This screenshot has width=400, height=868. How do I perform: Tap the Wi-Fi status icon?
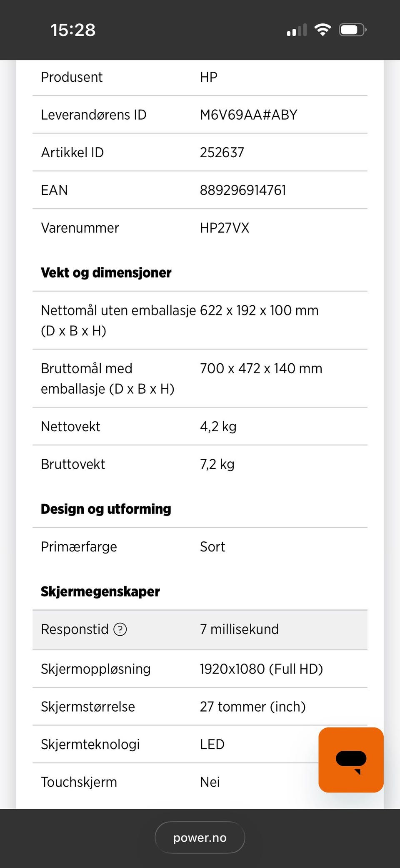[x=322, y=30]
